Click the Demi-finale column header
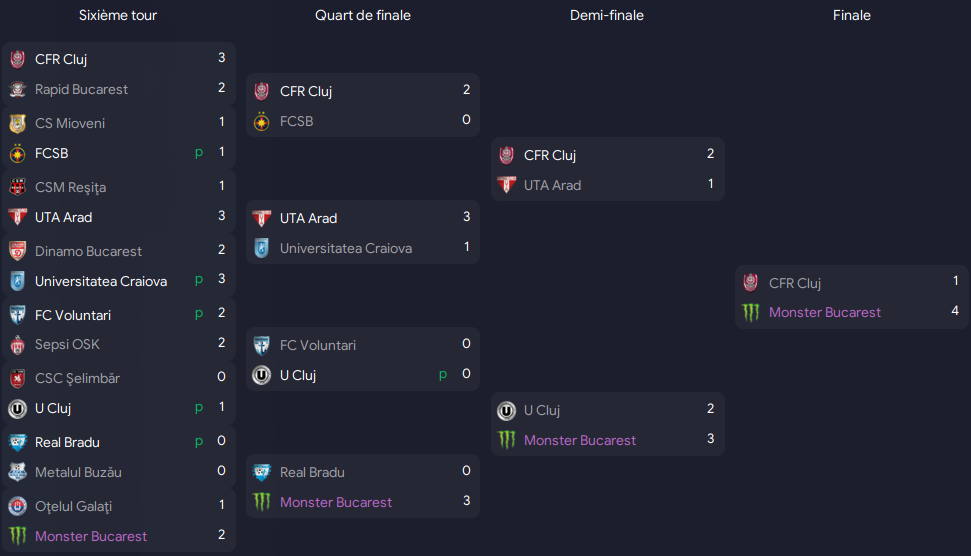The width and height of the screenshot is (971, 556). (607, 15)
